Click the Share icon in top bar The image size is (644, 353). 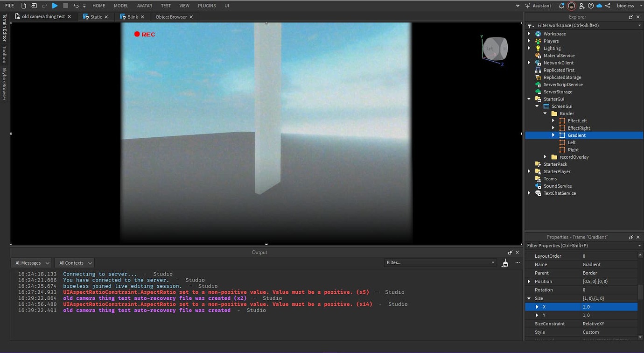(608, 6)
